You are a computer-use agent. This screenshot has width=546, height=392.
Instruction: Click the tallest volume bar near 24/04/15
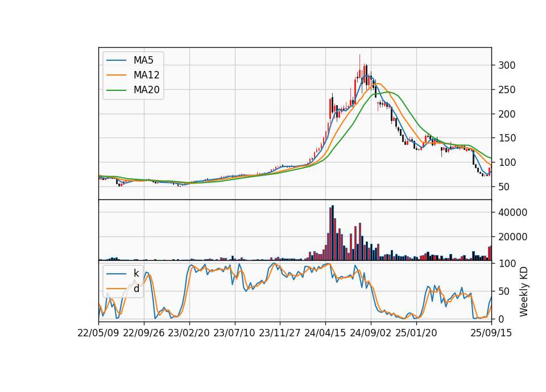pos(333,233)
